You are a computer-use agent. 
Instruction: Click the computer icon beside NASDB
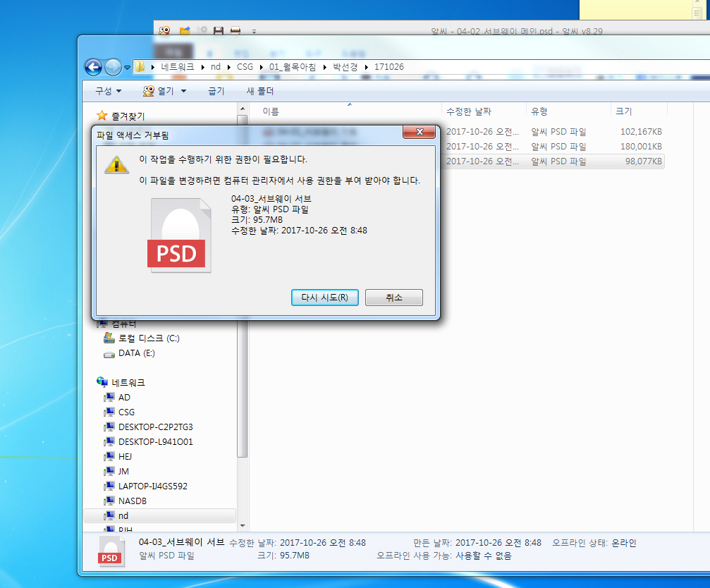pos(109,501)
